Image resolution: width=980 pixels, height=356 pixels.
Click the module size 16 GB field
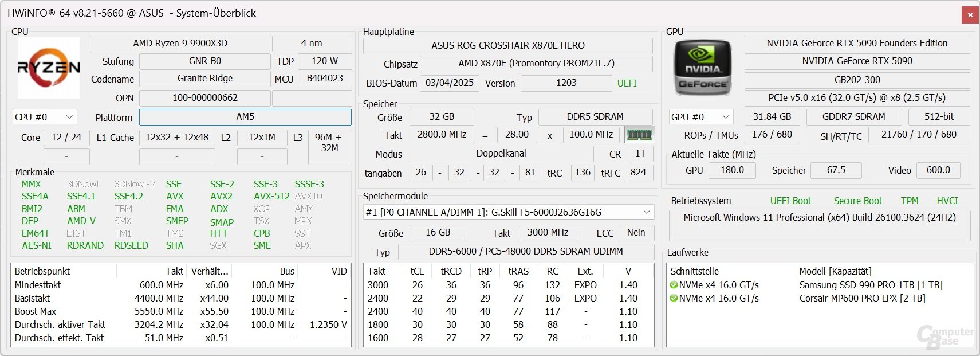pyautogui.click(x=438, y=233)
